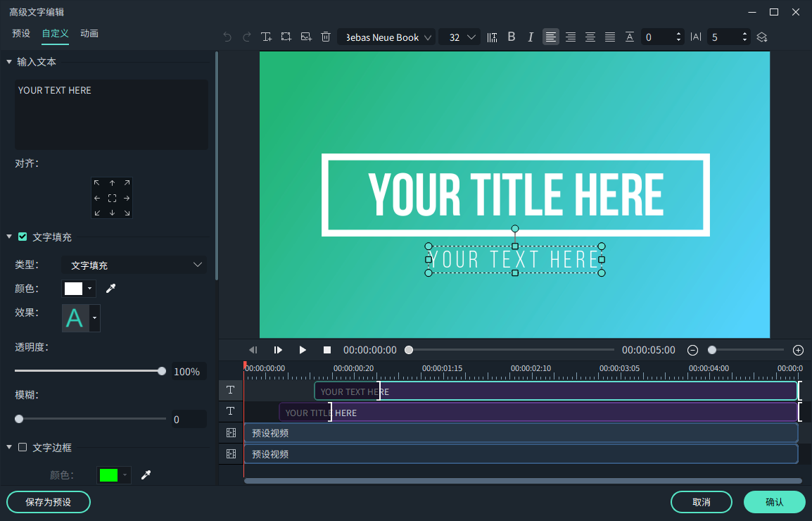This screenshot has height=521, width=812.
Task: Click the add shape icon
Action: tap(286, 37)
